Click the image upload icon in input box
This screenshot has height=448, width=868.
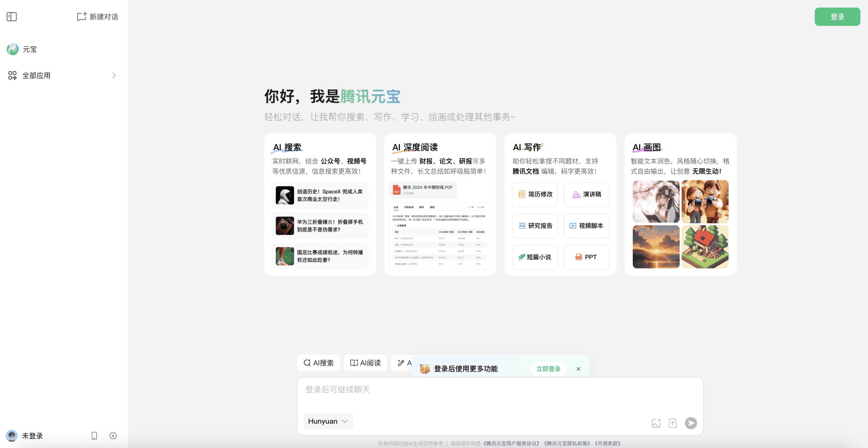click(656, 423)
